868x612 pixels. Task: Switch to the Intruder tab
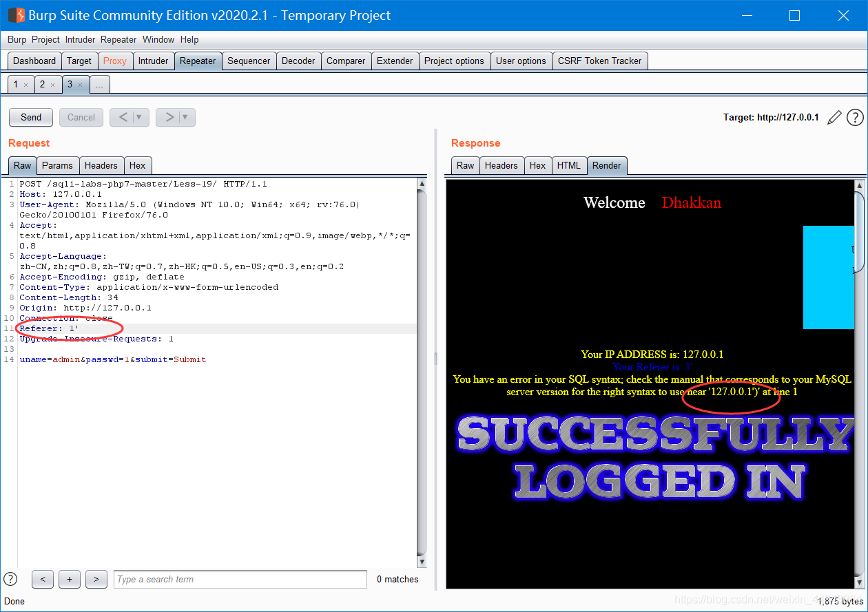click(153, 61)
